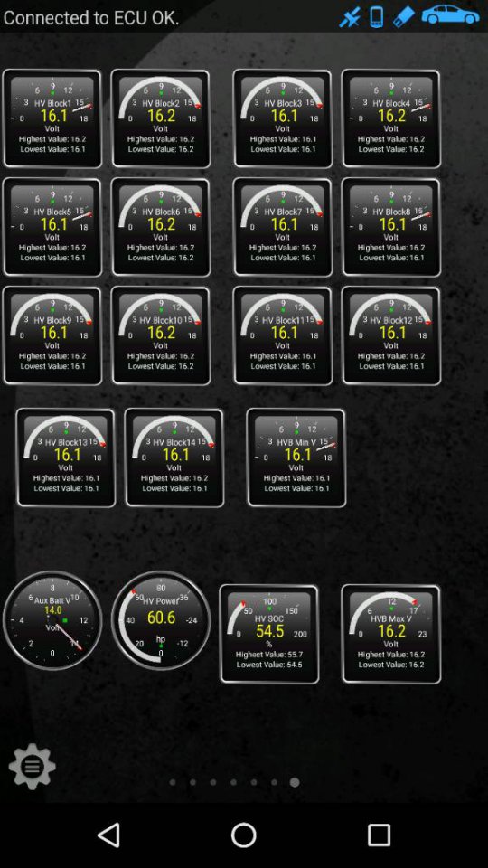The width and height of the screenshot is (488, 868).
Task: Tap the OBD adapter plug icon
Action: (x=403, y=16)
